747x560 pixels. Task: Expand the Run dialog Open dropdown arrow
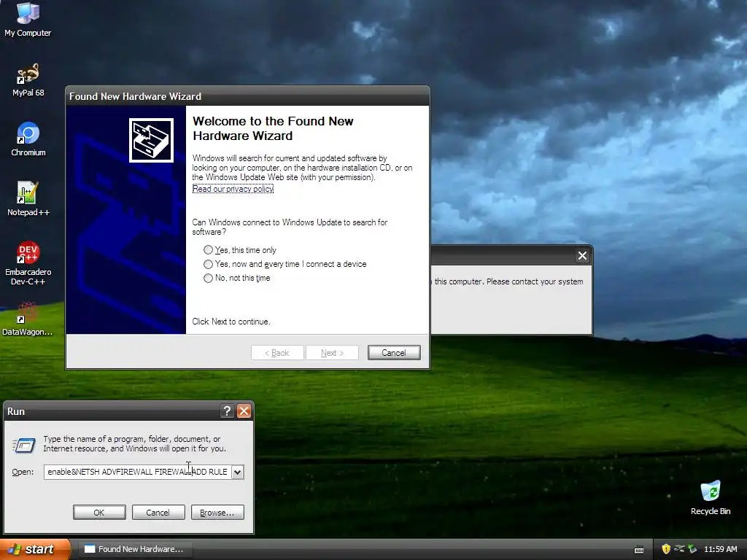[237, 472]
